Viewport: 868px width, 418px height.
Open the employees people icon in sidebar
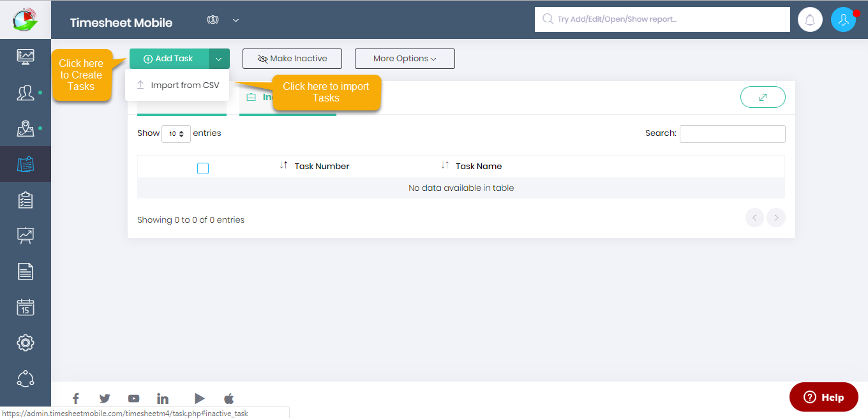click(26, 93)
